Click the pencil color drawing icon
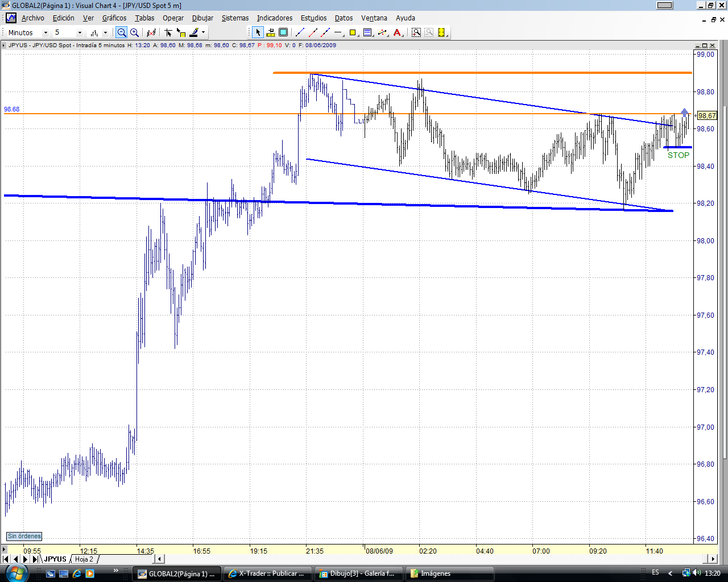Image resolution: width=728 pixels, height=582 pixels. pos(194,32)
